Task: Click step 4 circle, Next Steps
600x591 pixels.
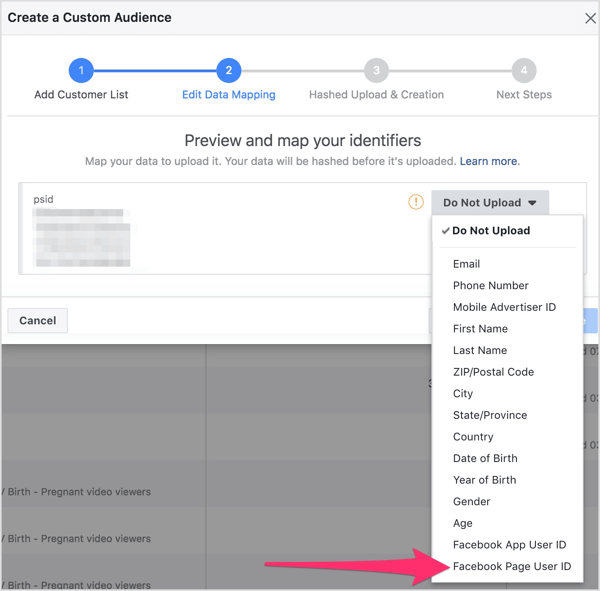Action: click(x=524, y=70)
